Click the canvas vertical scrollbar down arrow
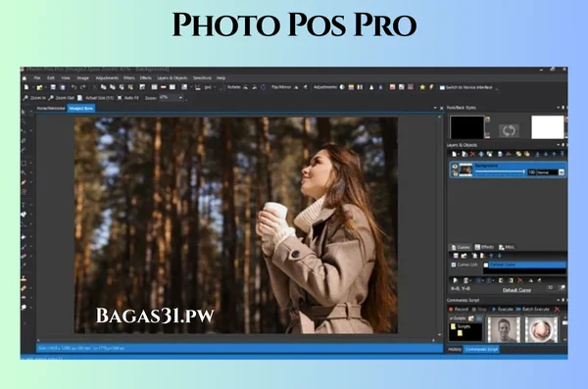The image size is (588, 389). pos(439,334)
